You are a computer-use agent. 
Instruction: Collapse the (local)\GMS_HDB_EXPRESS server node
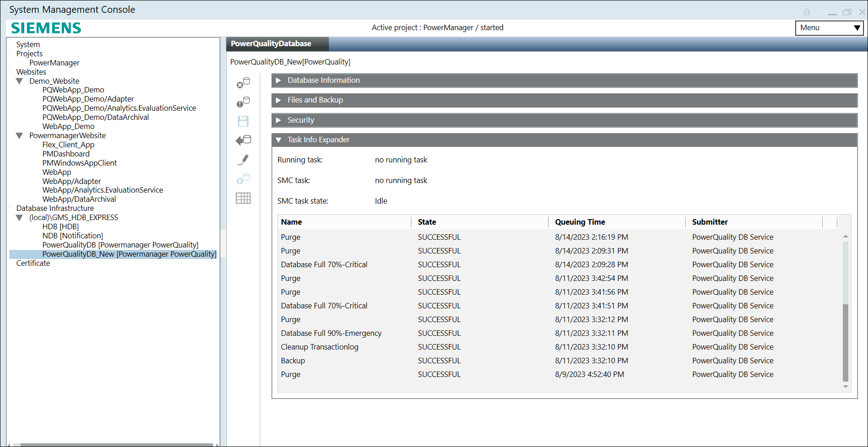(19, 218)
